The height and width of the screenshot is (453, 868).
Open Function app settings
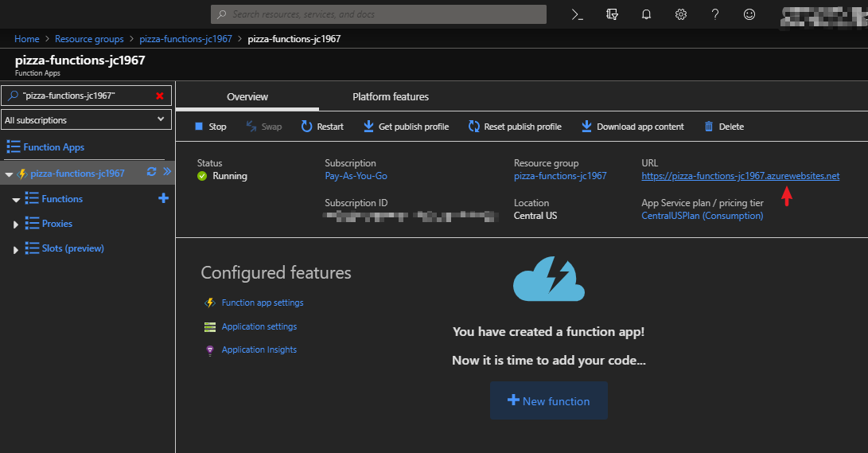click(x=263, y=303)
